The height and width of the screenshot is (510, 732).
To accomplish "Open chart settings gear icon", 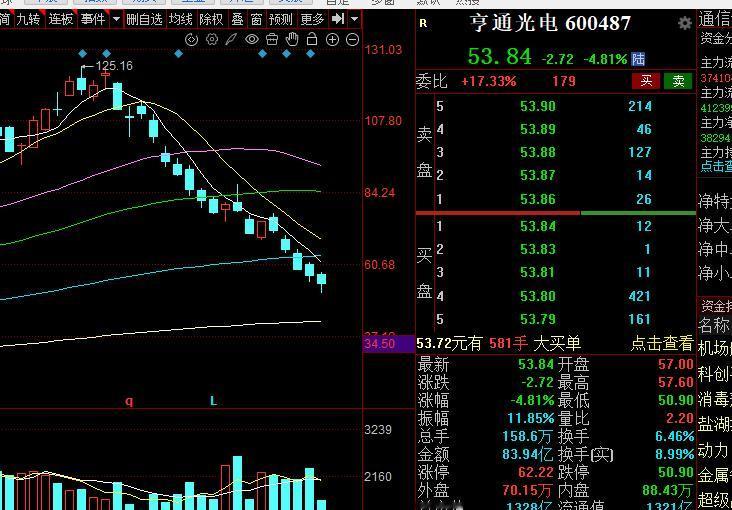I will tap(212, 40).
